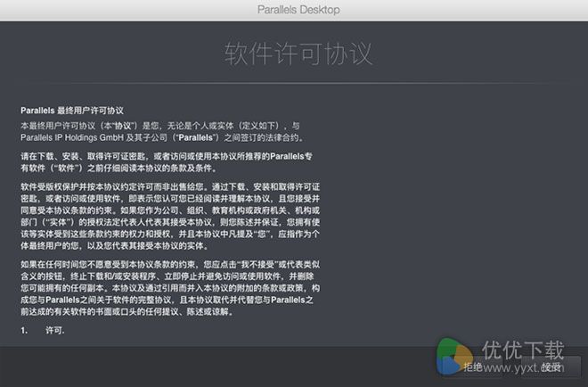Click the "Parallels Desktop" window title

coord(298,10)
